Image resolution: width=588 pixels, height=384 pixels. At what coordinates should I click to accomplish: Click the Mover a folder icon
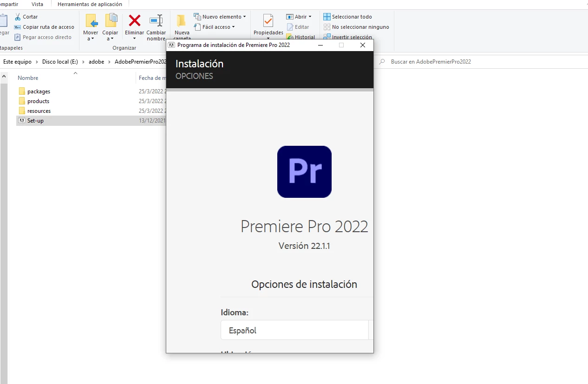(x=91, y=21)
